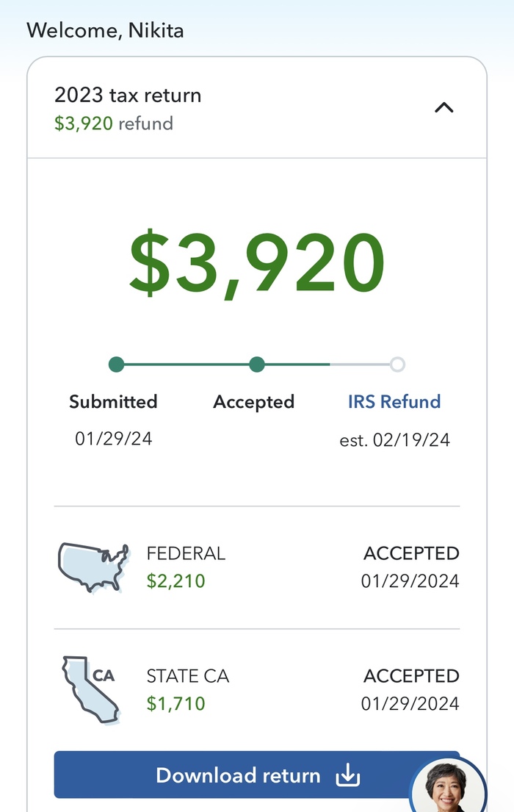This screenshot has height=812, width=514.
Task: Click the Accepted progress dot
Action: (x=256, y=364)
